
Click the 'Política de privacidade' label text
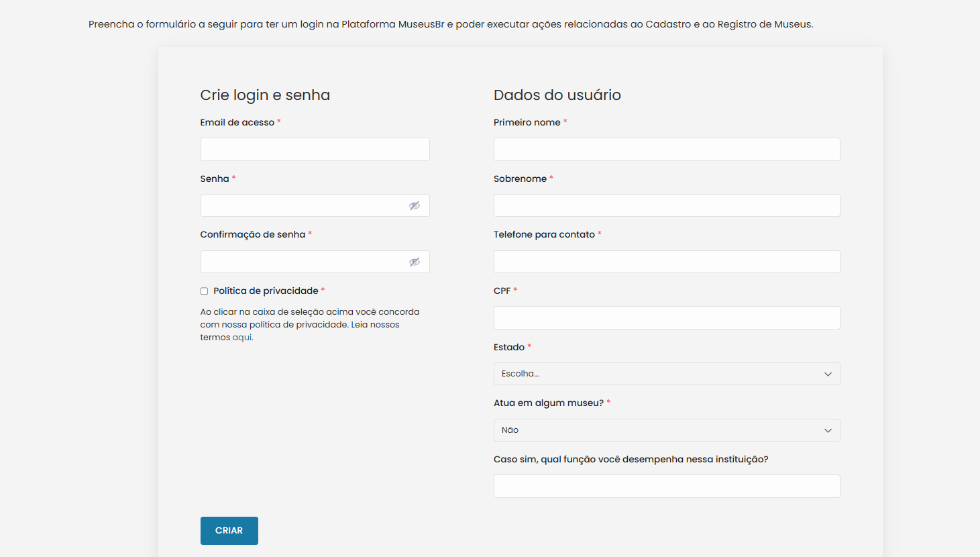pos(266,291)
